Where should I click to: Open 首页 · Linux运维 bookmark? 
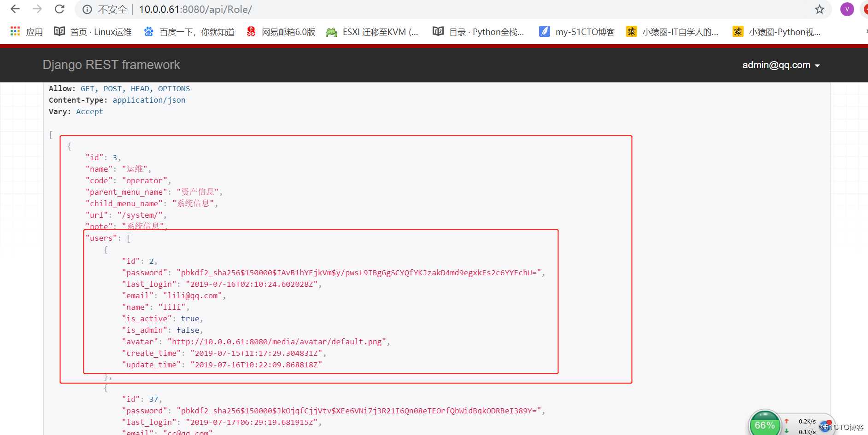tap(93, 32)
